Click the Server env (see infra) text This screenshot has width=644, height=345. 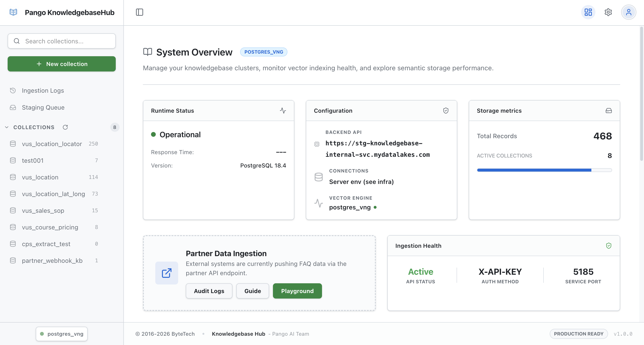(361, 182)
